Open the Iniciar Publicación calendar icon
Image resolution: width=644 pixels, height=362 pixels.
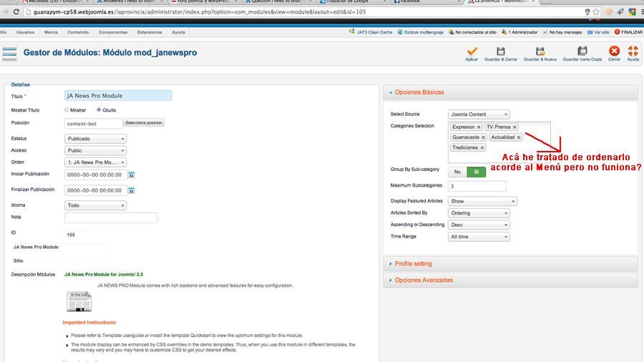click(132, 175)
